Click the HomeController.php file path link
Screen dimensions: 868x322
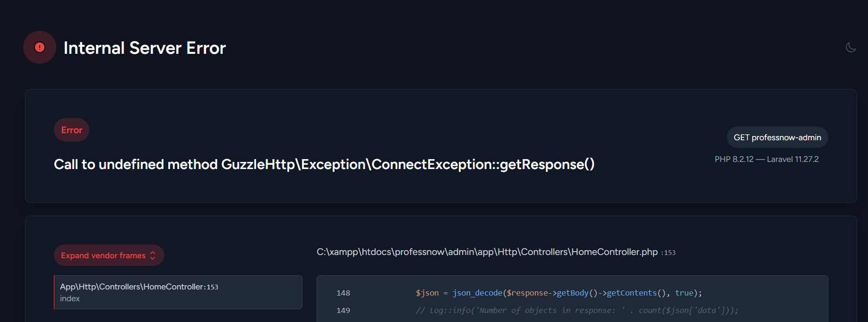click(487, 252)
